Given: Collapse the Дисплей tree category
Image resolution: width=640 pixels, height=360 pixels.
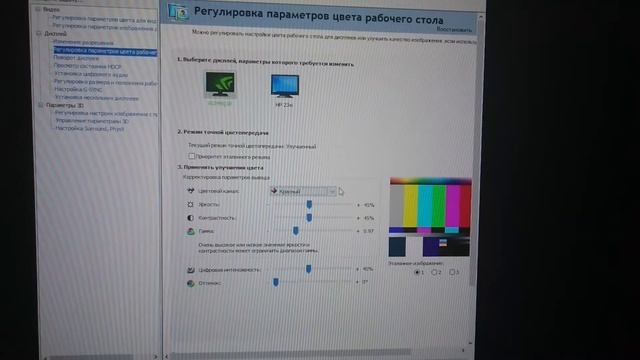Looking at the screenshot, I should point(39,33).
